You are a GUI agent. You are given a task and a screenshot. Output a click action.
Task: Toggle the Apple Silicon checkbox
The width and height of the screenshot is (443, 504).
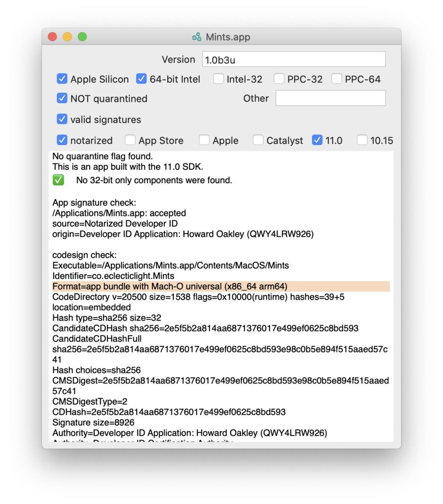[62, 79]
